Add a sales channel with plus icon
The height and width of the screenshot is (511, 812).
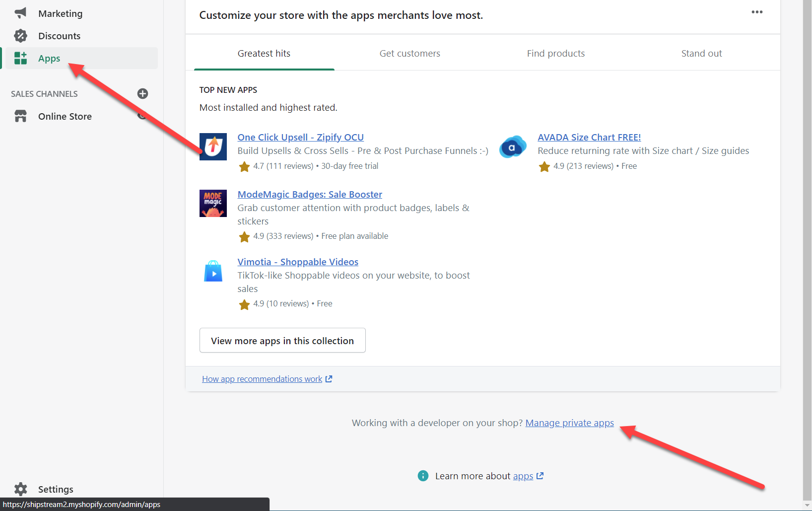(x=142, y=94)
